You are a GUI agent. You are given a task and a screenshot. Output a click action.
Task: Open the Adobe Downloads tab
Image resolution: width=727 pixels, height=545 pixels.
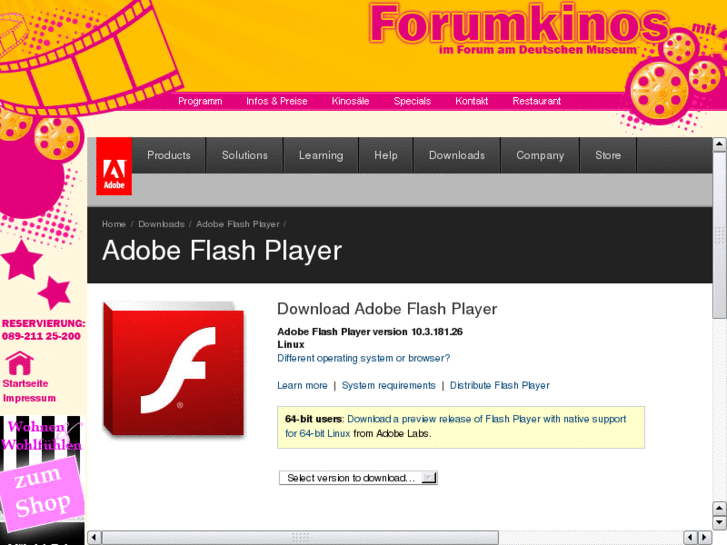457,155
